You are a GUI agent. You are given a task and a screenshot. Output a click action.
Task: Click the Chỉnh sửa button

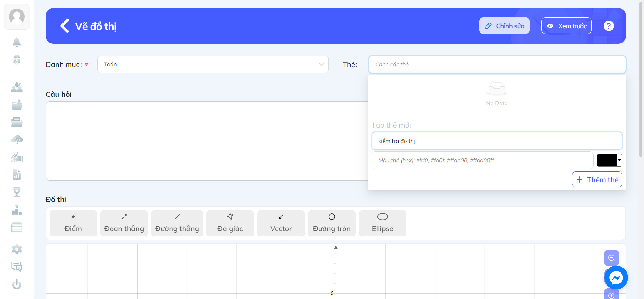tap(504, 26)
